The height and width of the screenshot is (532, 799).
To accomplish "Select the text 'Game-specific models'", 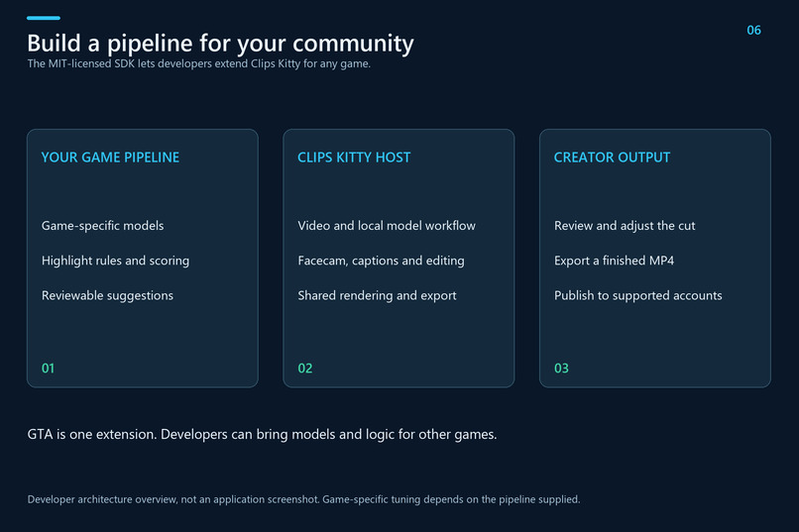I will click(x=102, y=226).
